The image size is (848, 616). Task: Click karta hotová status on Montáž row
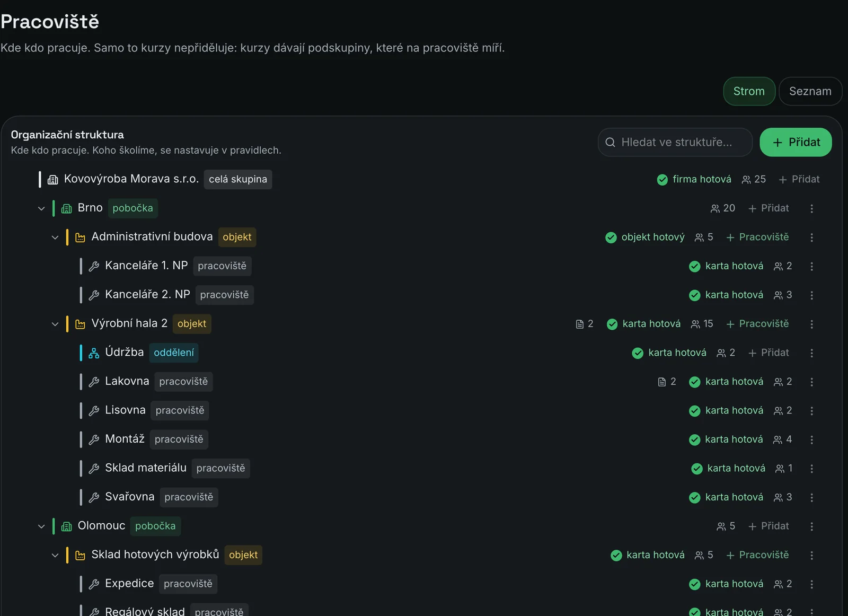tap(726, 439)
